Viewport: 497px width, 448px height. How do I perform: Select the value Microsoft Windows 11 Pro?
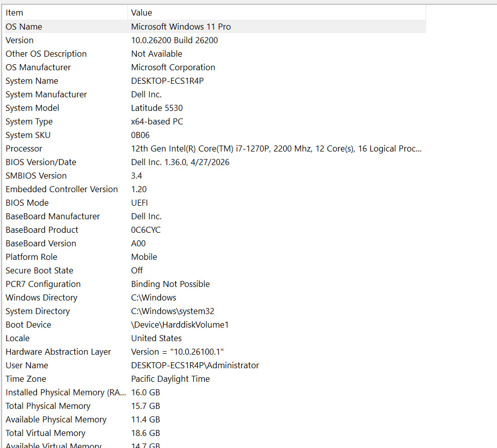pos(181,27)
